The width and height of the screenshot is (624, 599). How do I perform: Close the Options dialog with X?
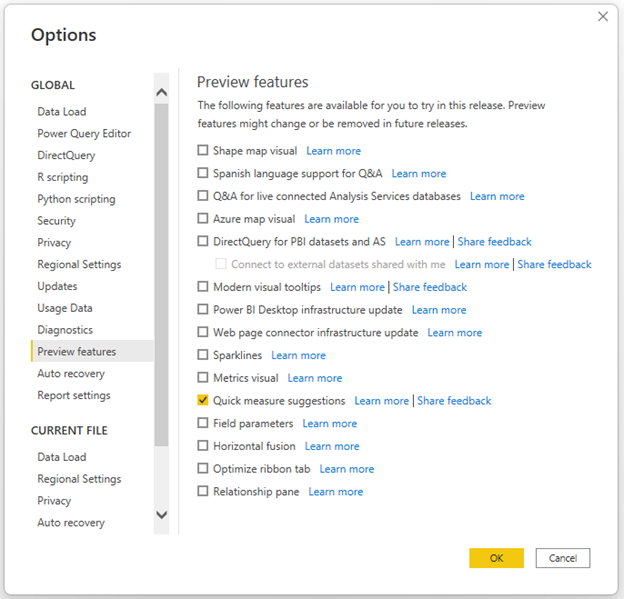[602, 16]
